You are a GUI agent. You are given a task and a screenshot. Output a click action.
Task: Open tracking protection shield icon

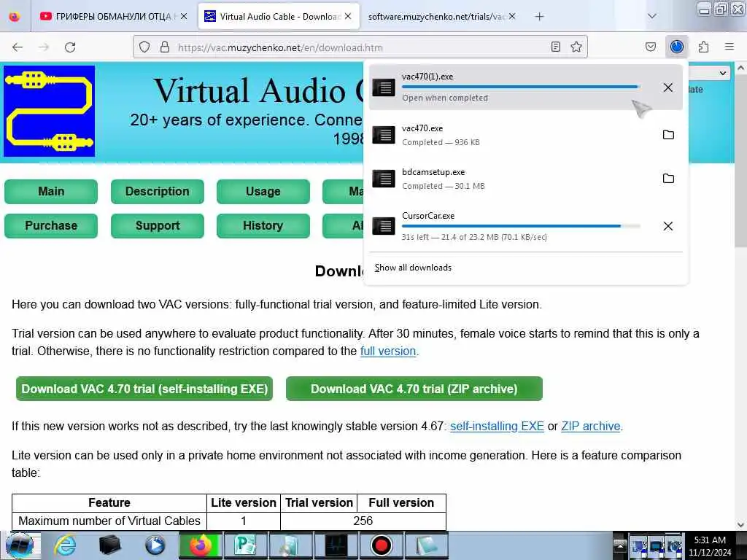[x=144, y=47]
